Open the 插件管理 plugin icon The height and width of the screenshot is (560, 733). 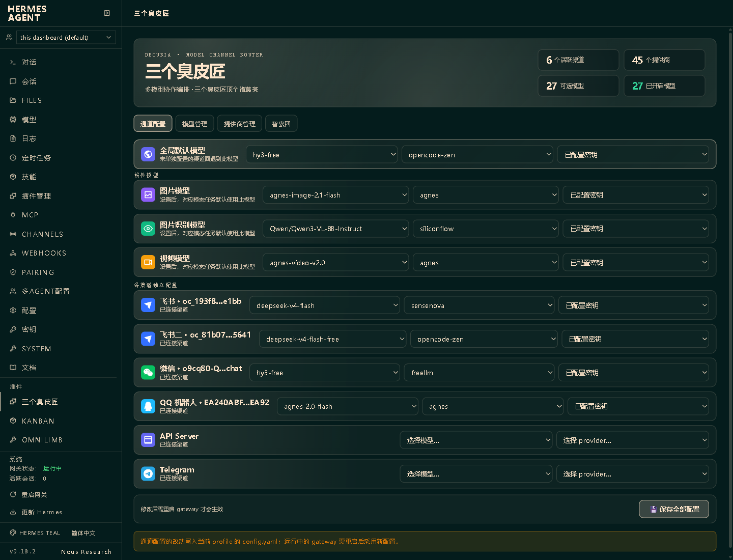click(13, 196)
